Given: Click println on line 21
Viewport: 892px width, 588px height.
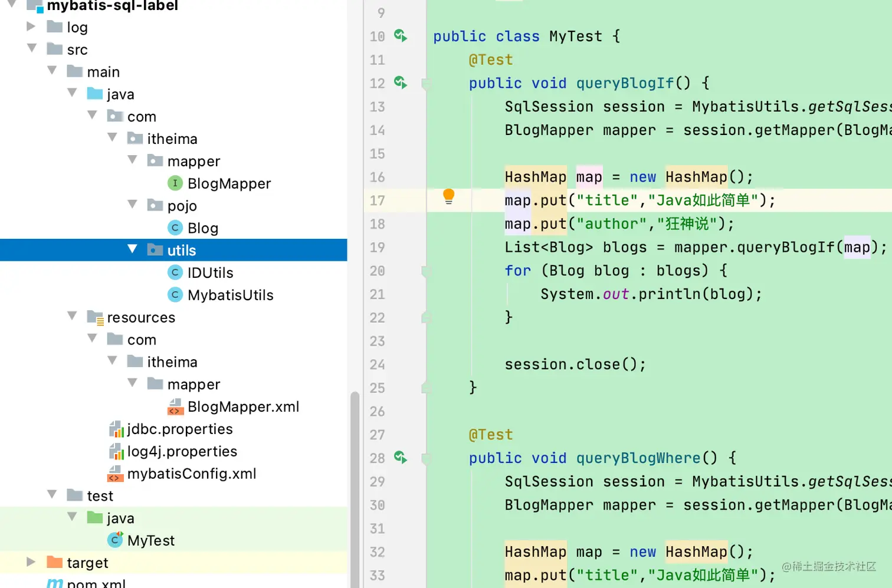Looking at the screenshot, I should click(669, 294).
